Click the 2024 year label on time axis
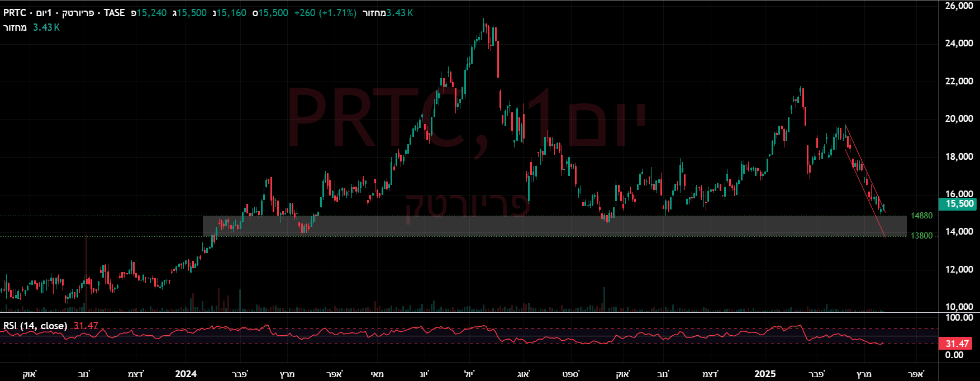 pyautogui.click(x=185, y=374)
